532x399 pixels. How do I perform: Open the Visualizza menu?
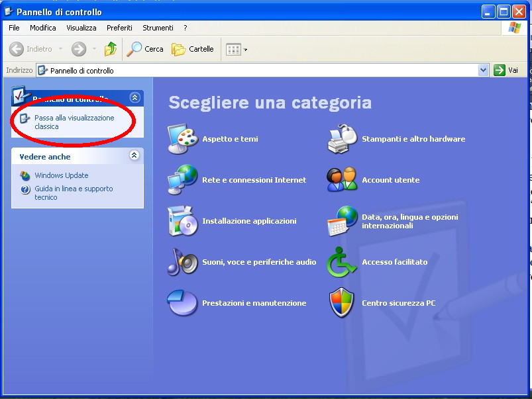coord(81,28)
